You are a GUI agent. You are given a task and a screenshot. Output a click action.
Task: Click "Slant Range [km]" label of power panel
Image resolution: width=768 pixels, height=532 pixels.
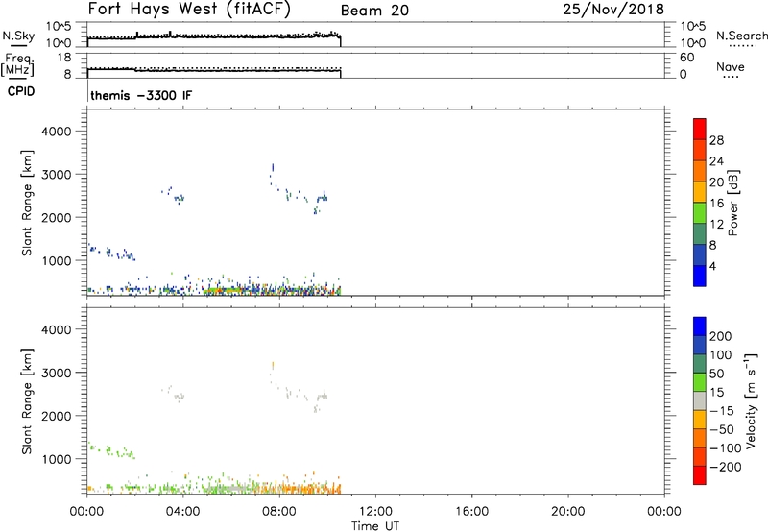point(27,204)
